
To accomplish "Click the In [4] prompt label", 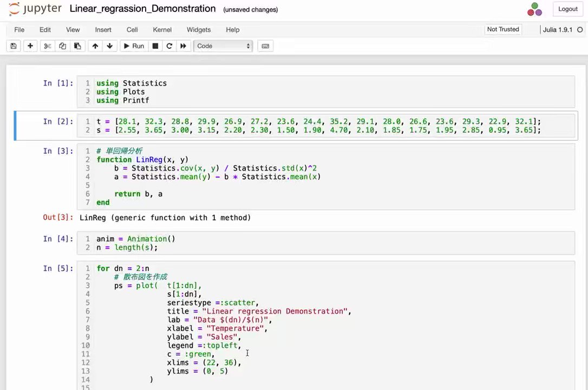I will [58, 239].
